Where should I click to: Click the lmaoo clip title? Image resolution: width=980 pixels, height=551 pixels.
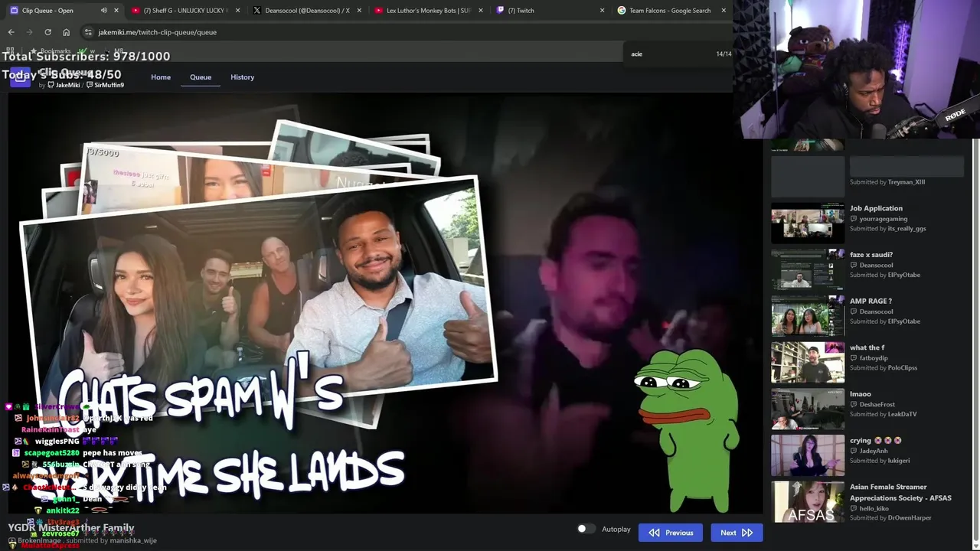click(x=861, y=394)
